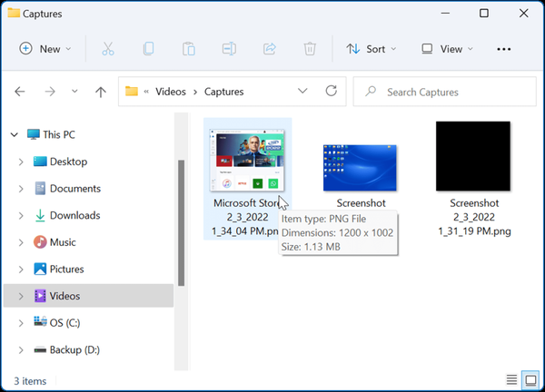Expand the Downloads tree node
Viewport: 545px width, 392px height.
(x=21, y=216)
